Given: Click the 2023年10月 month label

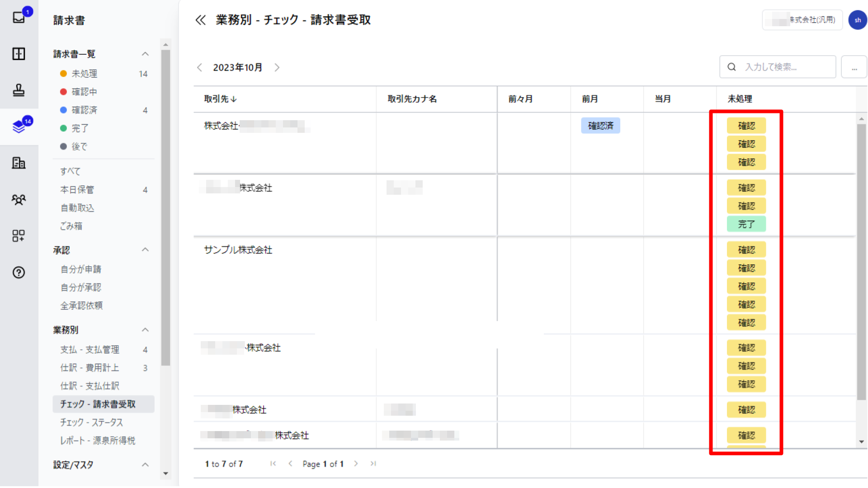Looking at the screenshot, I should (x=238, y=67).
